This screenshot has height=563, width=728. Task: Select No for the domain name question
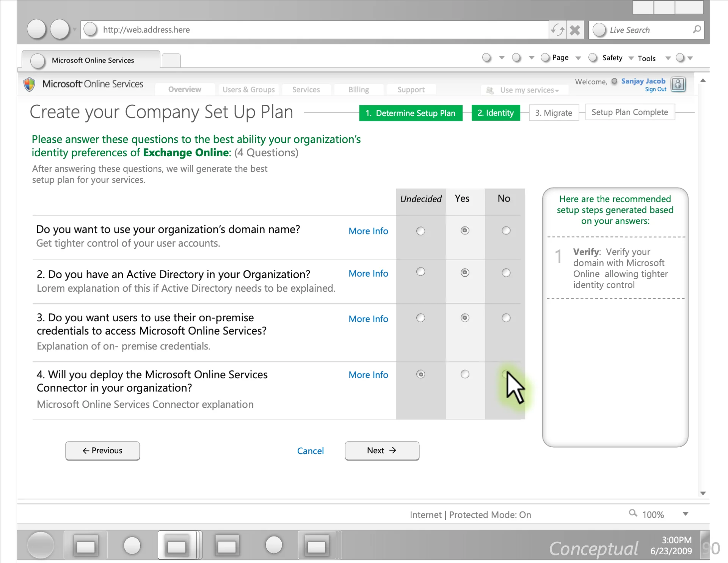tap(506, 230)
